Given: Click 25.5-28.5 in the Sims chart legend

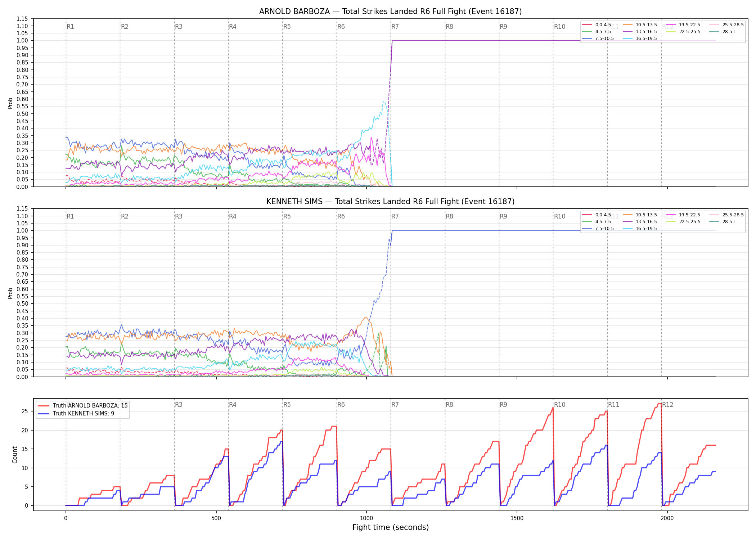Looking at the screenshot, I should coord(733,215).
